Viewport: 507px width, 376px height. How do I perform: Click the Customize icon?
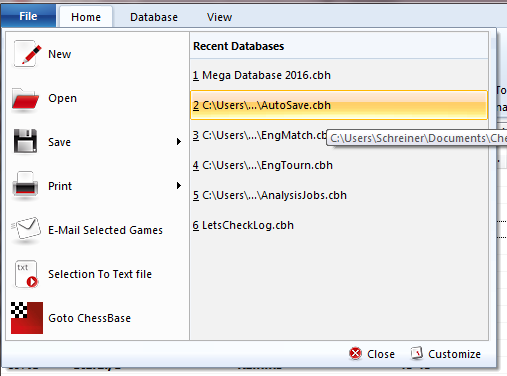point(417,353)
